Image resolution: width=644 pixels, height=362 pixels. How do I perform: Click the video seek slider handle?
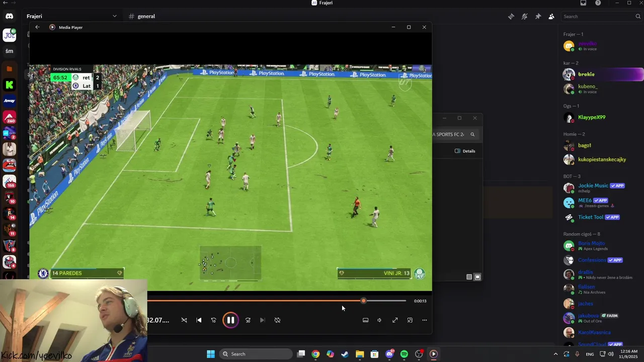point(363,301)
